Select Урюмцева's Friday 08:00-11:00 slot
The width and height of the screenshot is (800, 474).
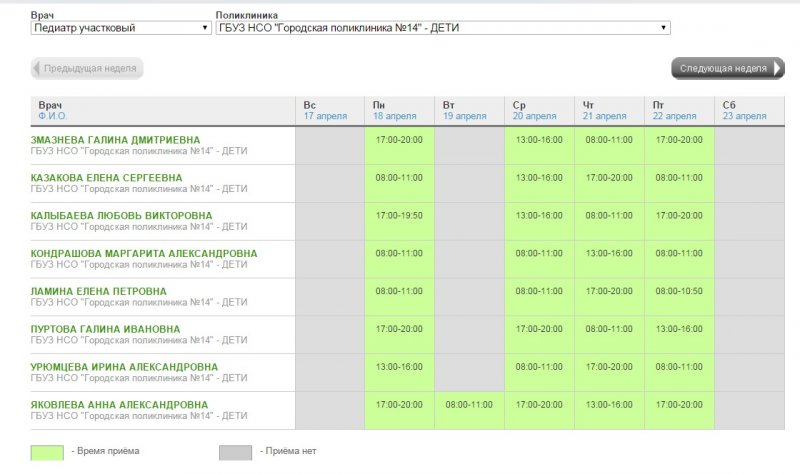tap(679, 372)
